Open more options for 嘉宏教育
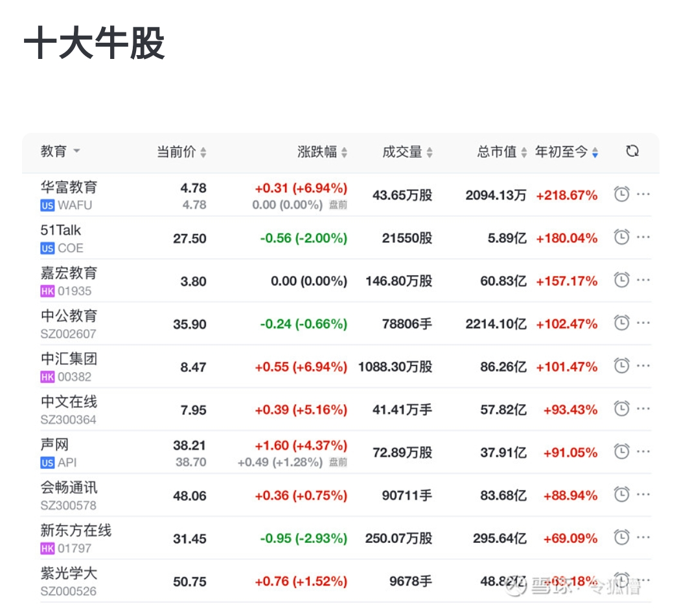The image size is (690, 616). pyautogui.click(x=643, y=280)
